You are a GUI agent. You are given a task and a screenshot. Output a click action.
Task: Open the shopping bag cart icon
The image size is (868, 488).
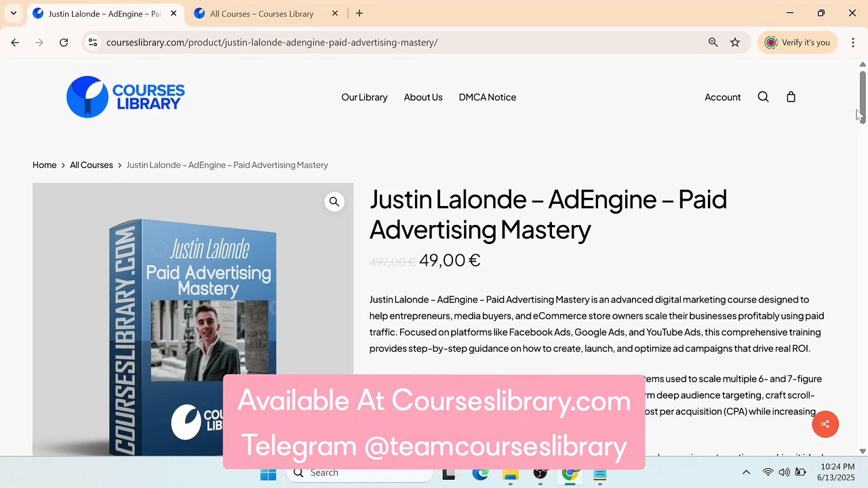791,97
